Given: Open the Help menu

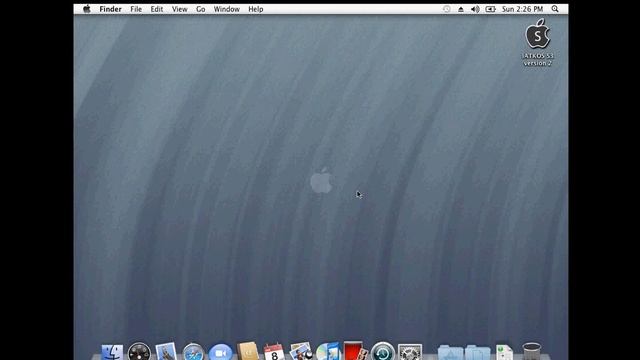Looking at the screenshot, I should pos(256,9).
